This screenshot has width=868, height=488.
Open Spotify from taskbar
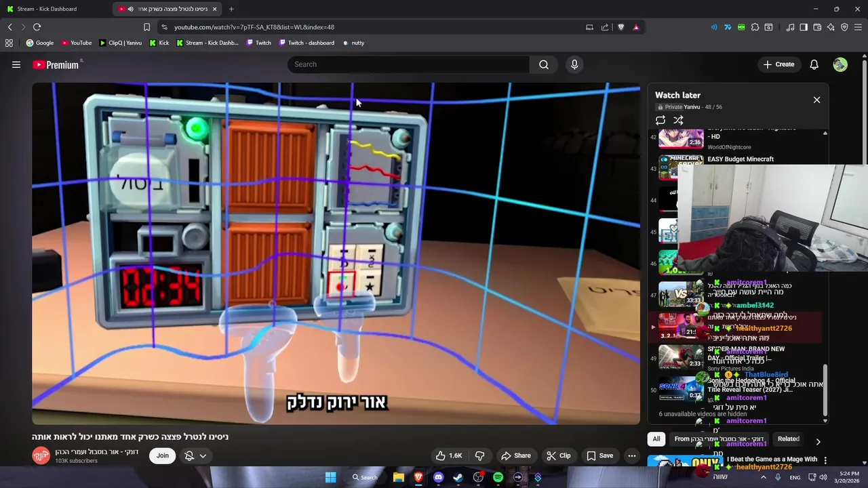(x=498, y=477)
